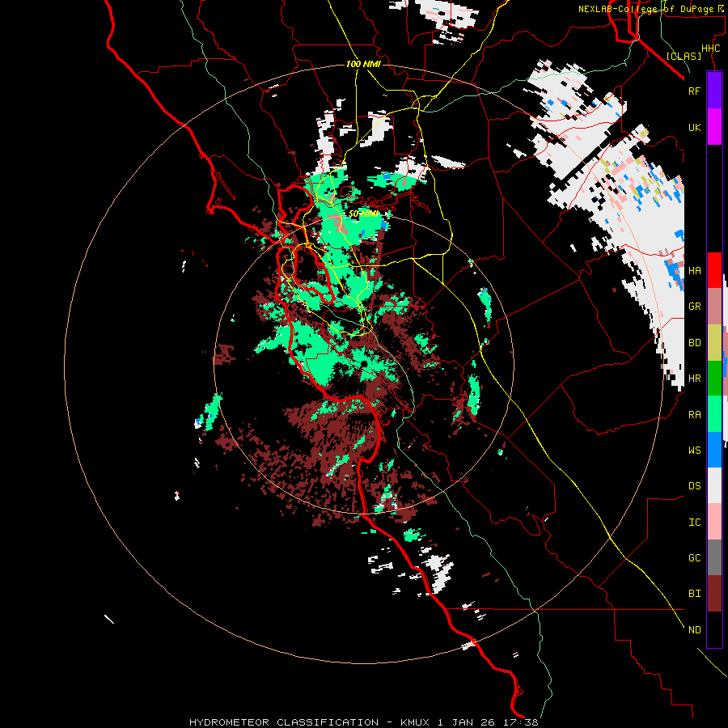Click the DS legend label

pyautogui.click(x=694, y=486)
